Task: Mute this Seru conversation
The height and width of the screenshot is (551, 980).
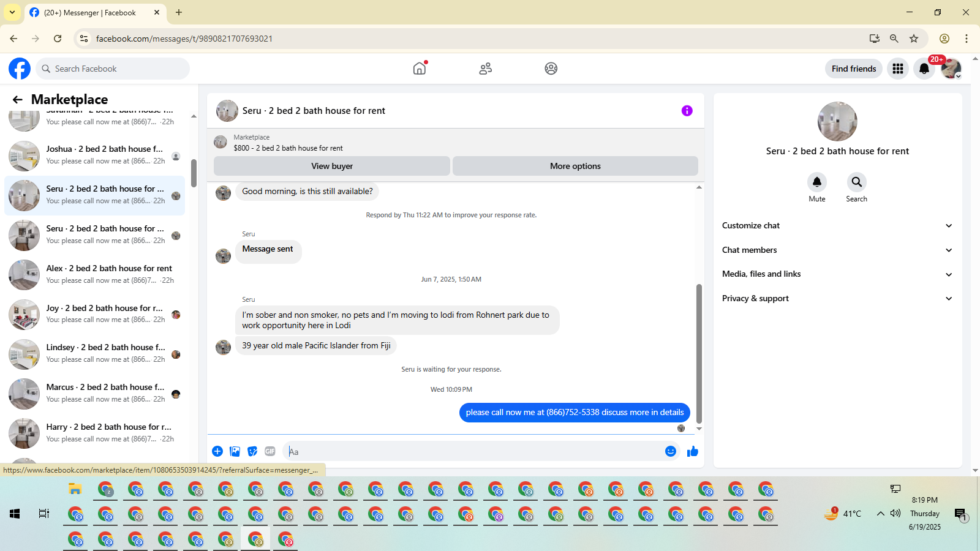Action: 817,182
